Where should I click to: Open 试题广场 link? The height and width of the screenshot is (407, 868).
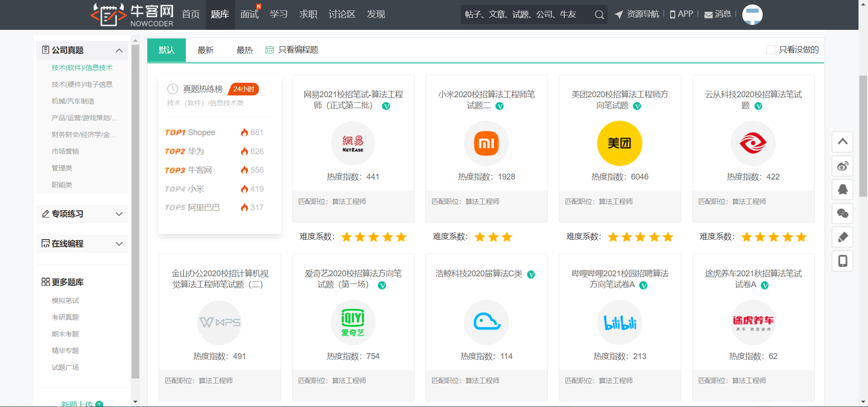(x=65, y=368)
